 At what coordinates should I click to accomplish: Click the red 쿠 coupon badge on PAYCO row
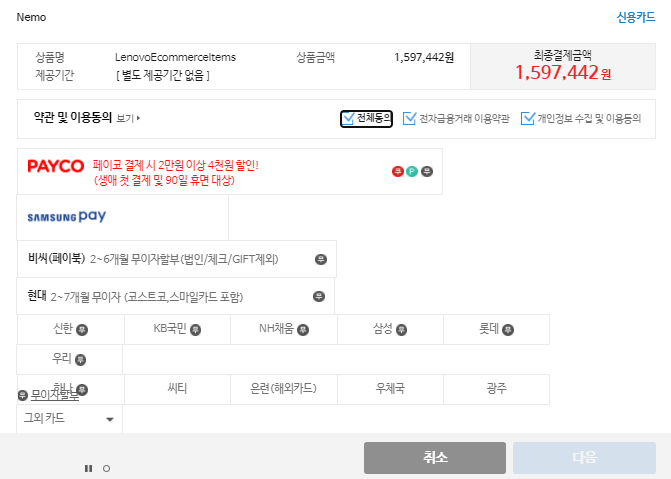pyautogui.click(x=398, y=172)
